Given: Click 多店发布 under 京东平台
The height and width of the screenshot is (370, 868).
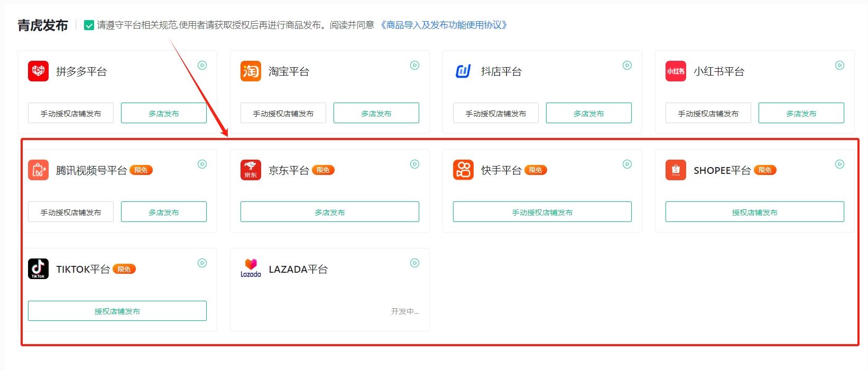Looking at the screenshot, I should [330, 212].
